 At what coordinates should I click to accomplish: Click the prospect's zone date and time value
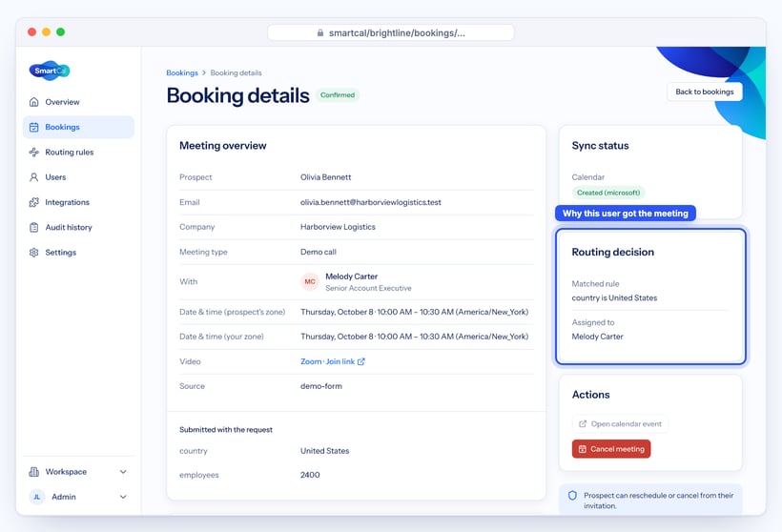pos(414,312)
